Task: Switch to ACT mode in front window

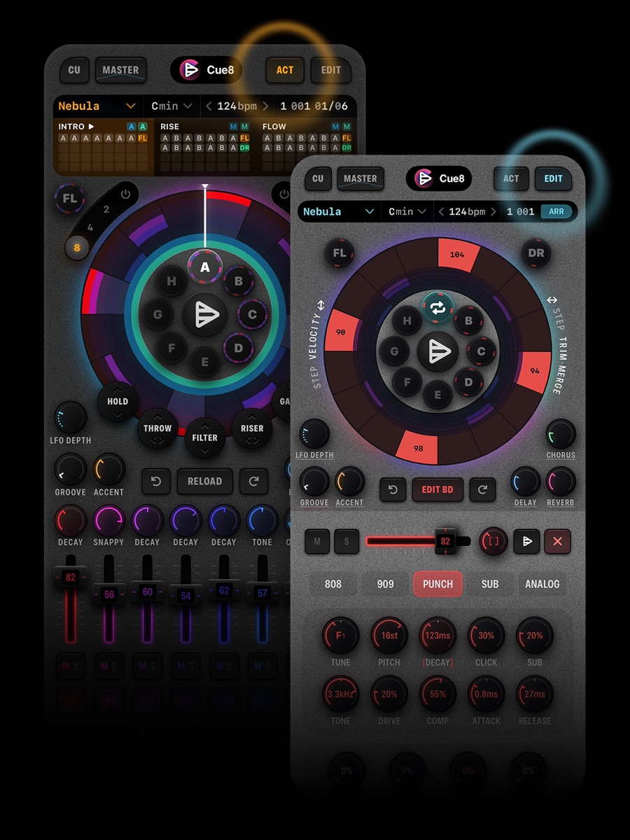Action: pyautogui.click(x=511, y=178)
